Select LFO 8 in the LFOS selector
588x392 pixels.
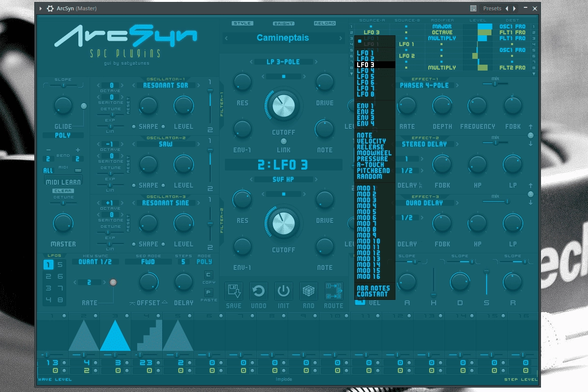click(60, 300)
